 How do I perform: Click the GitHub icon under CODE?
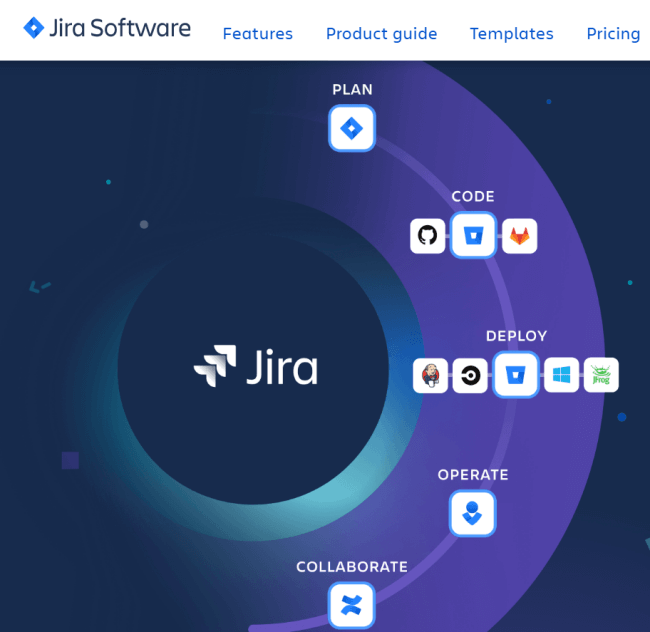(427, 236)
